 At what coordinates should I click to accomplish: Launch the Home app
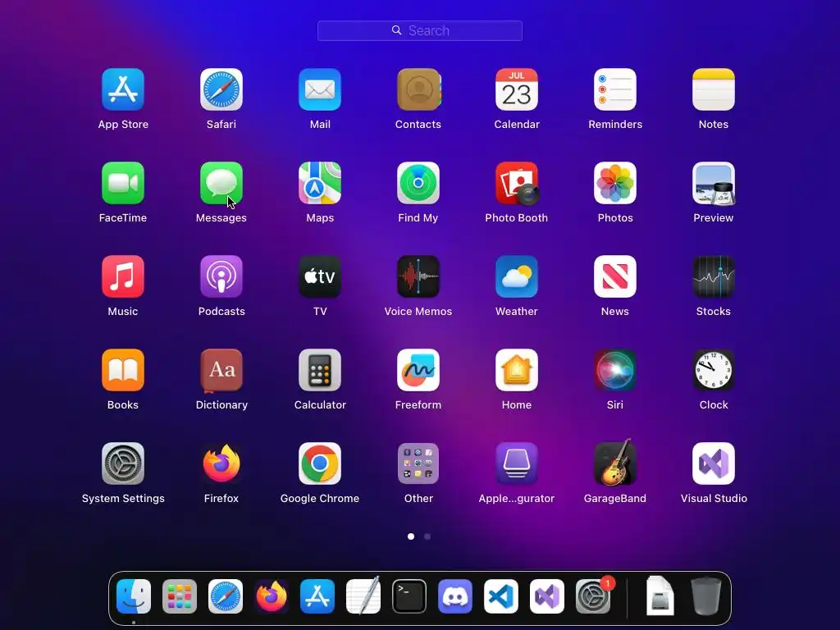coord(517,370)
